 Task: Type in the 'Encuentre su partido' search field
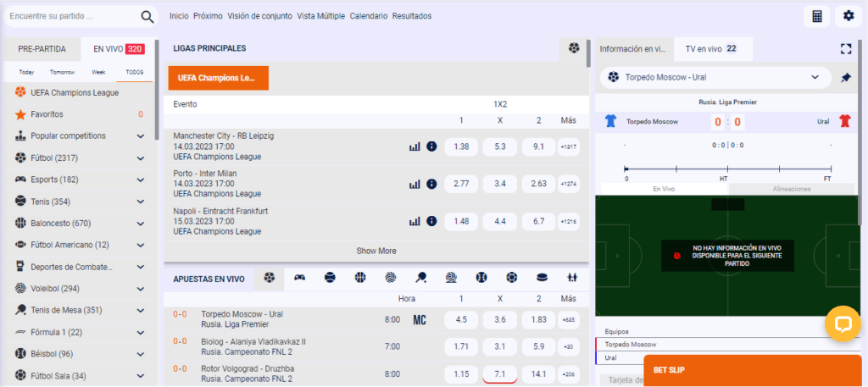pos(72,16)
